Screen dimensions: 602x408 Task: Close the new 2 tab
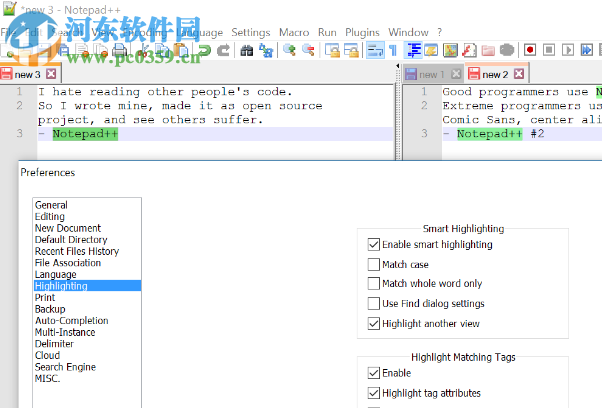tap(519, 74)
